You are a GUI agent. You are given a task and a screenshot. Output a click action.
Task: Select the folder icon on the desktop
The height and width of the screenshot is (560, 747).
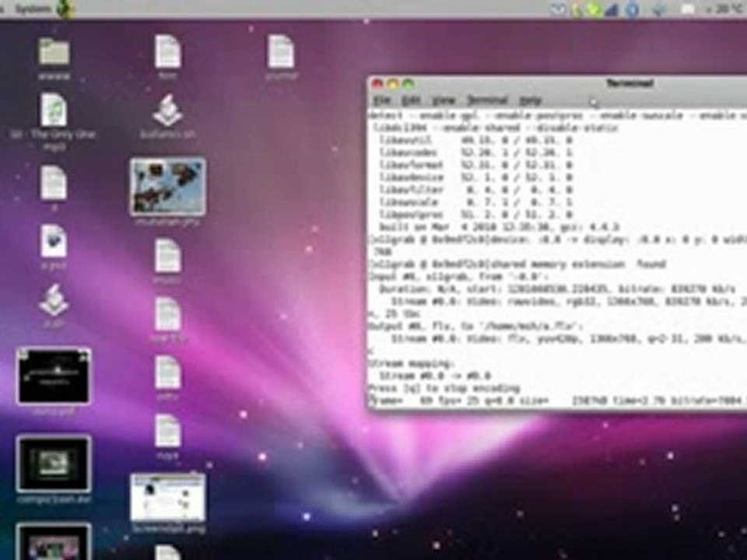pos(54,52)
